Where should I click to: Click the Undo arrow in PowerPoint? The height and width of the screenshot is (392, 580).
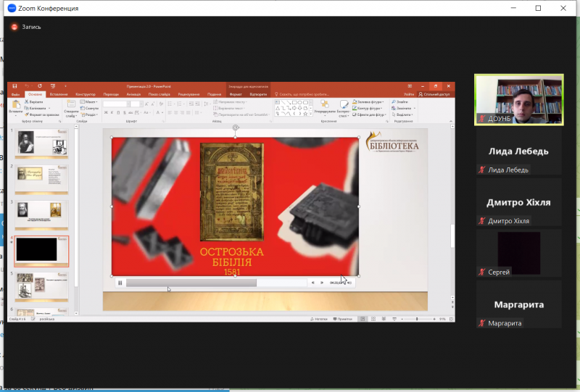click(27, 86)
